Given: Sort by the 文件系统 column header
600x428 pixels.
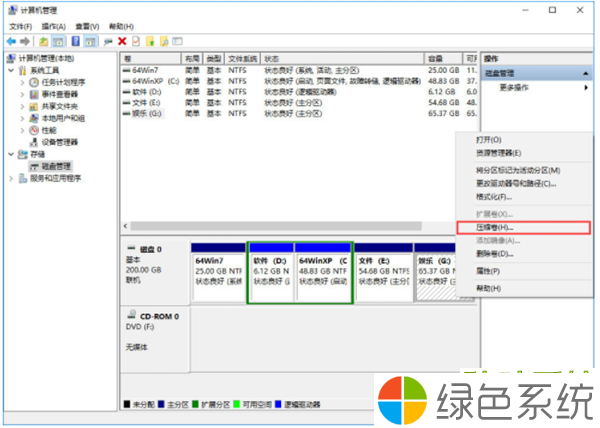Looking at the screenshot, I should click(243, 59).
